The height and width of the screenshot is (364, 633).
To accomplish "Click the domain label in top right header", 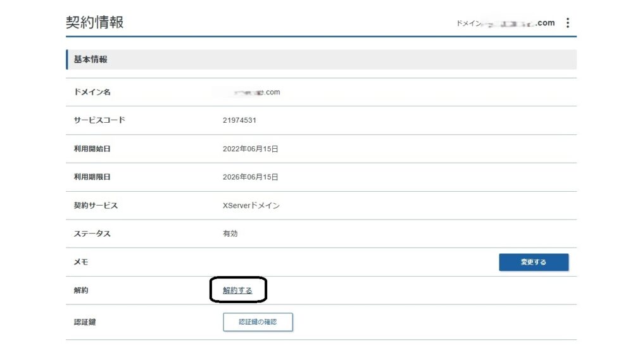I will (x=505, y=23).
